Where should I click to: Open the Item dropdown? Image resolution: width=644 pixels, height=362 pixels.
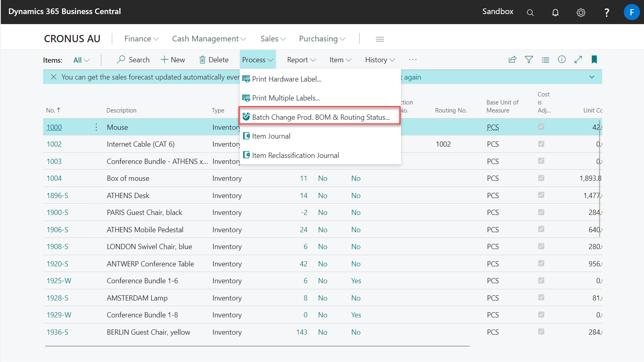340,60
